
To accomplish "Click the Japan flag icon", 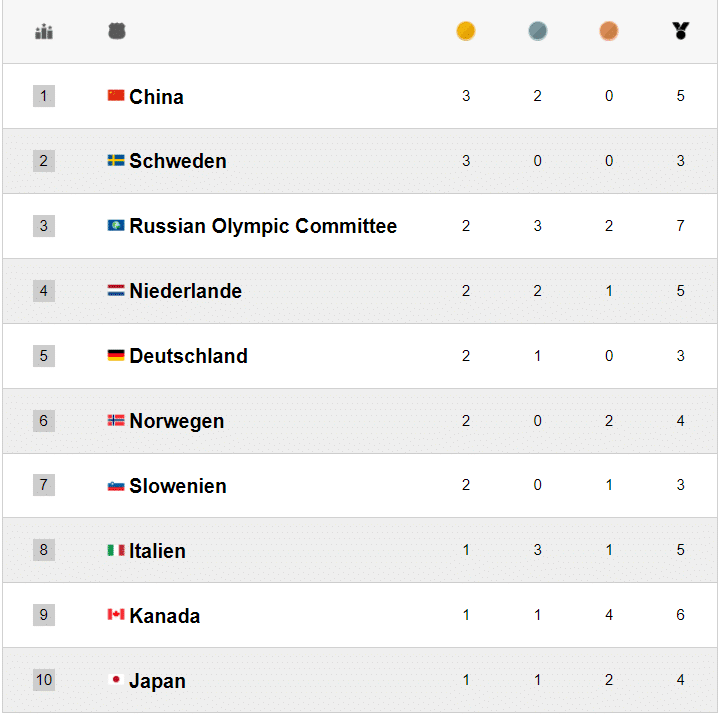I will (x=116, y=680).
